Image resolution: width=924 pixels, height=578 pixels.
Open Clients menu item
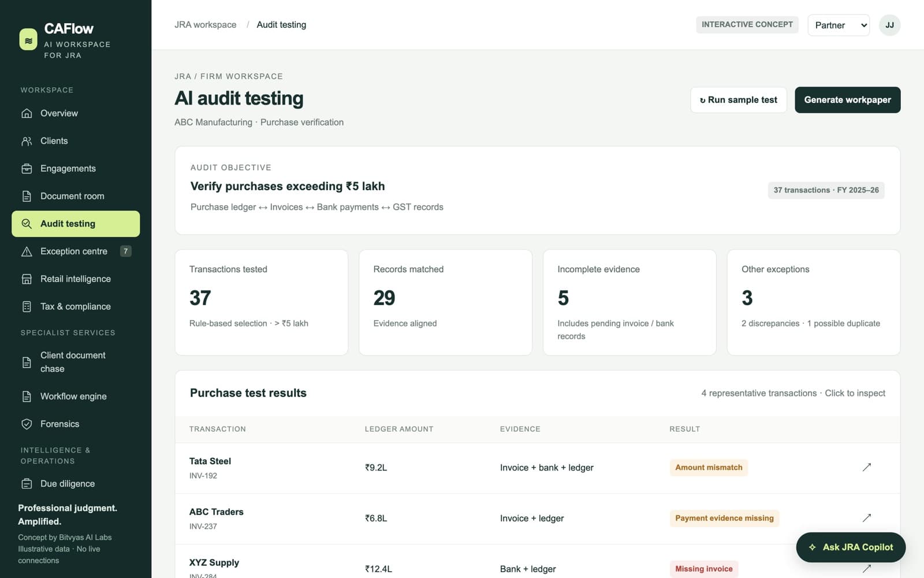click(x=76, y=141)
